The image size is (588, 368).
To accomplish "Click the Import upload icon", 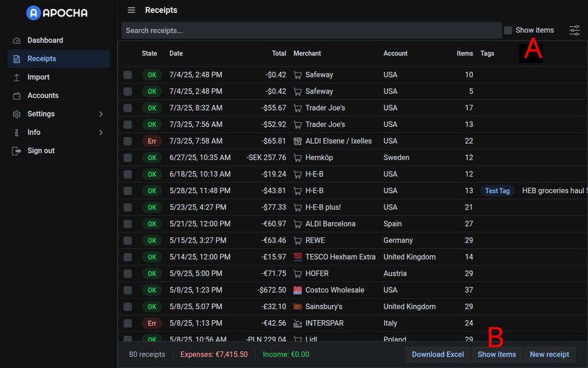I will pos(16,77).
